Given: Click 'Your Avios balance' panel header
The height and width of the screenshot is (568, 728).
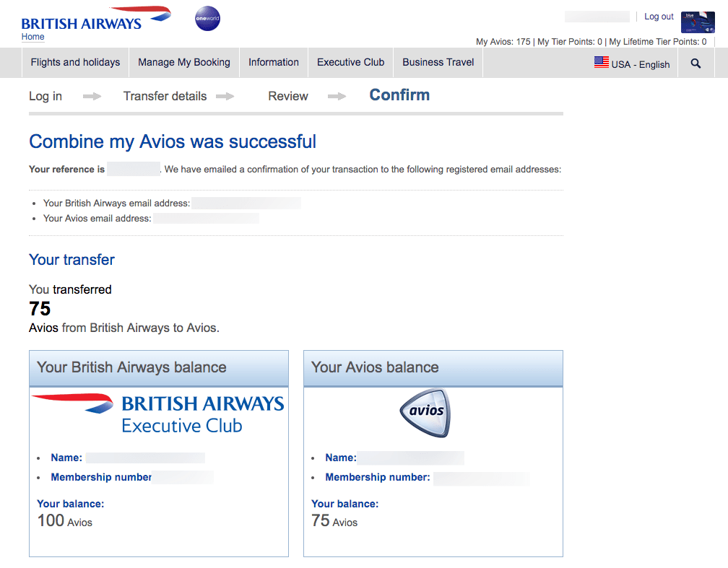Looking at the screenshot, I should 433,368.
